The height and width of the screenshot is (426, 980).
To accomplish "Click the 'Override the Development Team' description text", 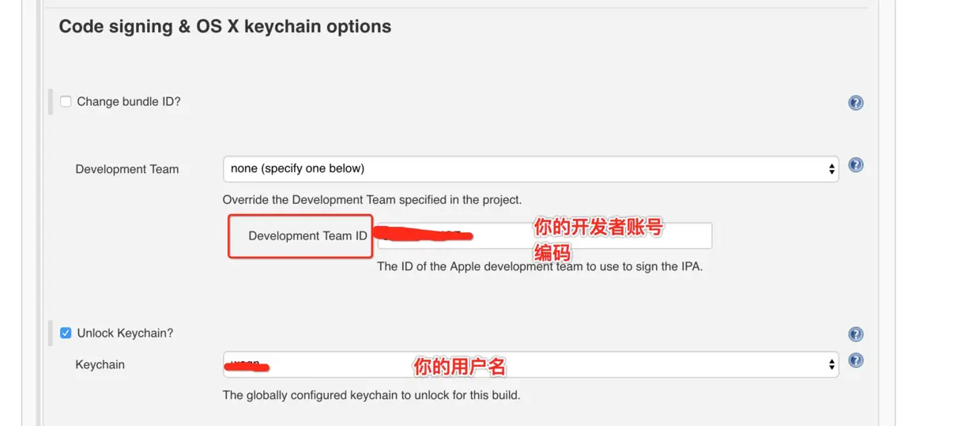I will (x=371, y=200).
